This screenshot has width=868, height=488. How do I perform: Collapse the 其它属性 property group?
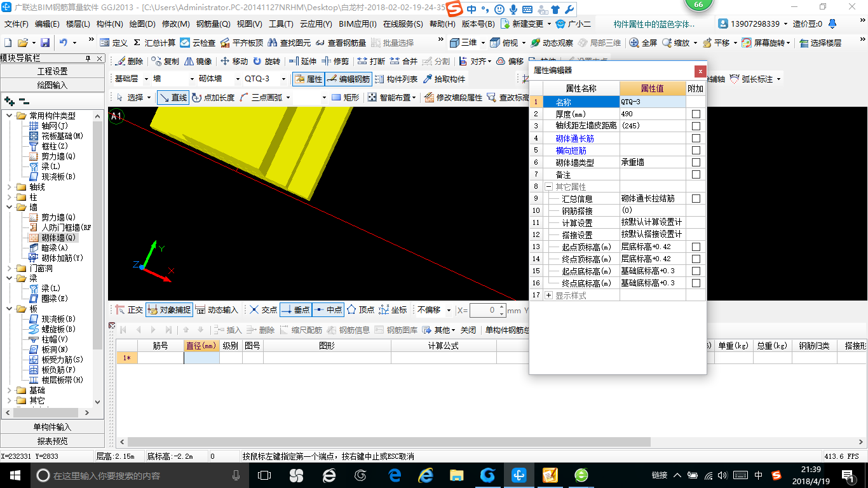click(x=548, y=187)
